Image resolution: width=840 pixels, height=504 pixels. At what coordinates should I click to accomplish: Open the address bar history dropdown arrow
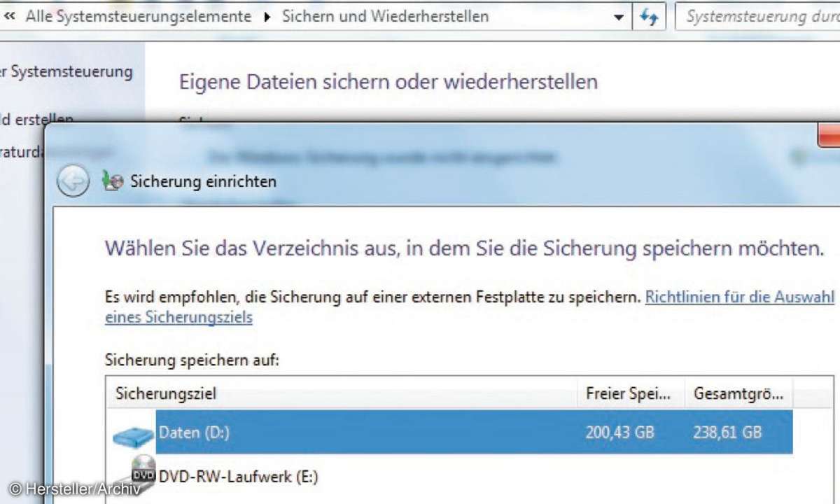[x=618, y=17]
